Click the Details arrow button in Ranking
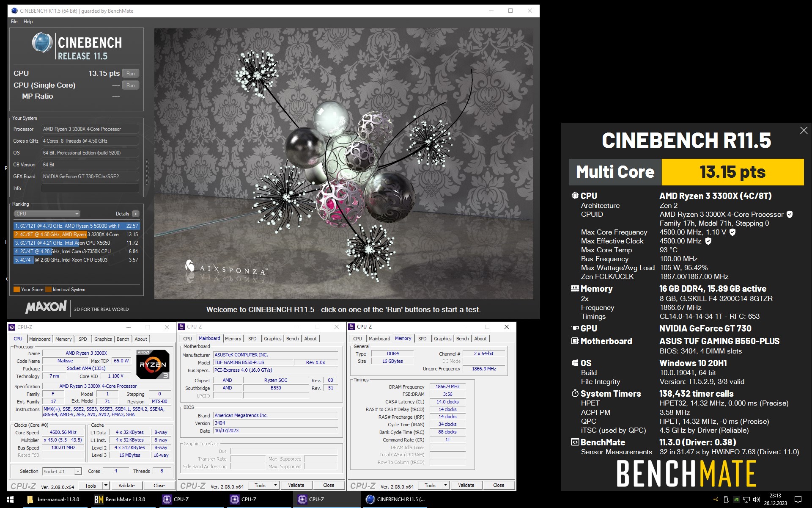Image resolution: width=812 pixels, height=508 pixels. tap(136, 214)
